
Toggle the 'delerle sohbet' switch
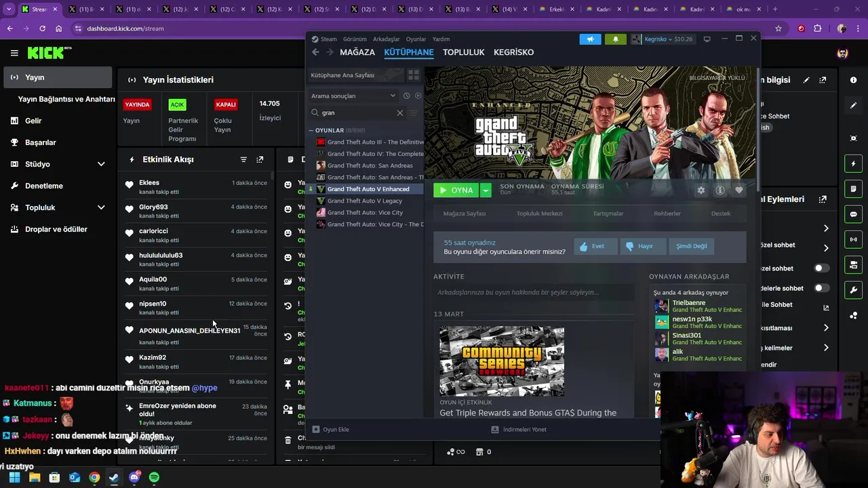tap(821, 288)
